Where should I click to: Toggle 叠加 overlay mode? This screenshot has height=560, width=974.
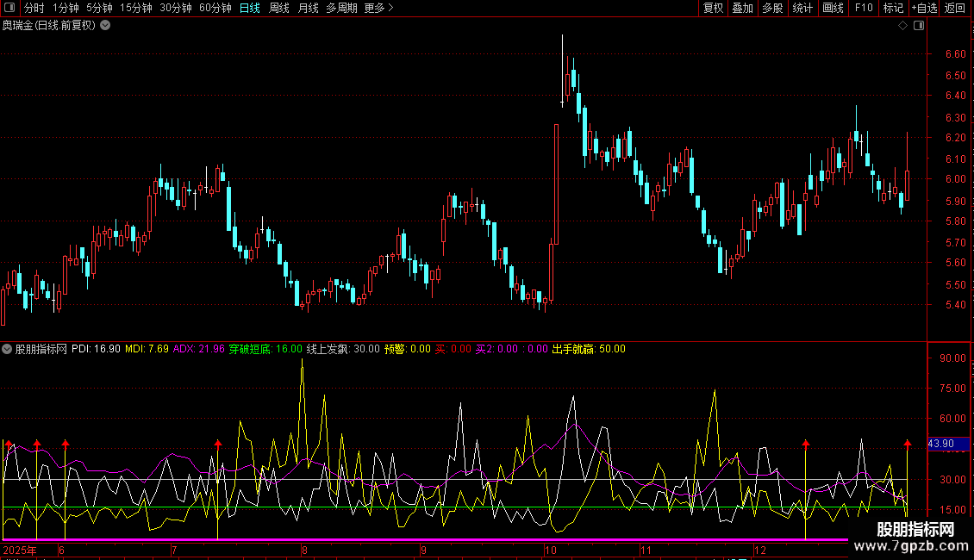[x=742, y=9]
